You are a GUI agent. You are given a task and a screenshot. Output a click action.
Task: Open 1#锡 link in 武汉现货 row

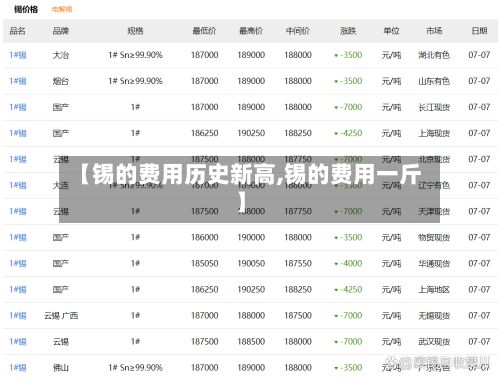coord(18,341)
